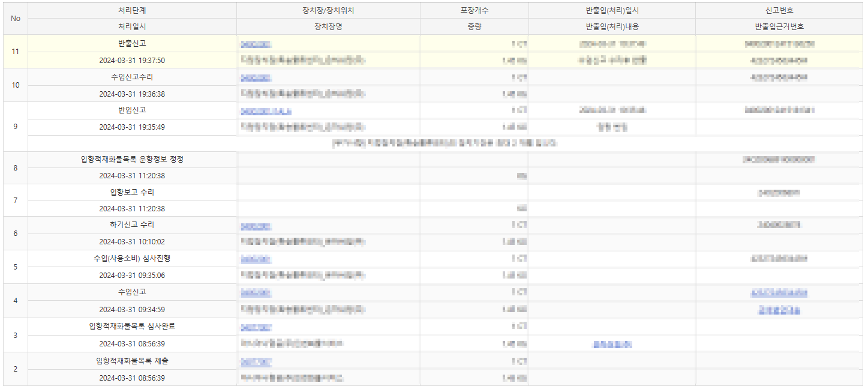Select the 하기신고 수리 step cell

132,225
